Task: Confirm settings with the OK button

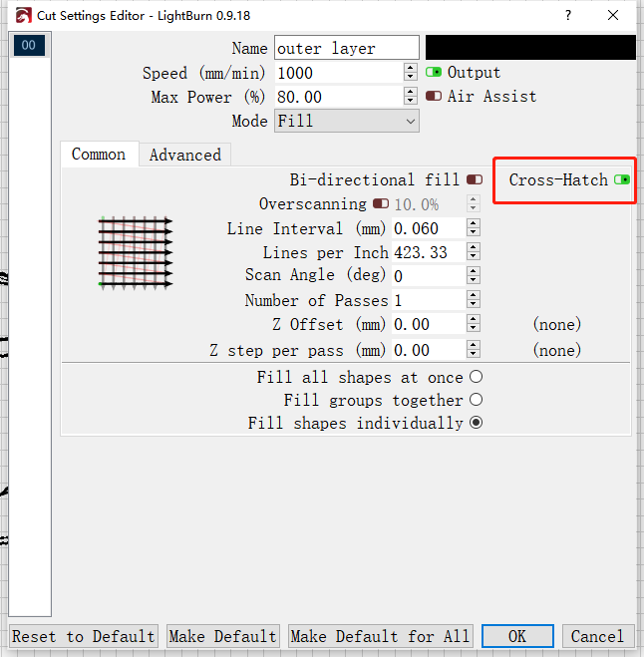Action: click(517, 636)
